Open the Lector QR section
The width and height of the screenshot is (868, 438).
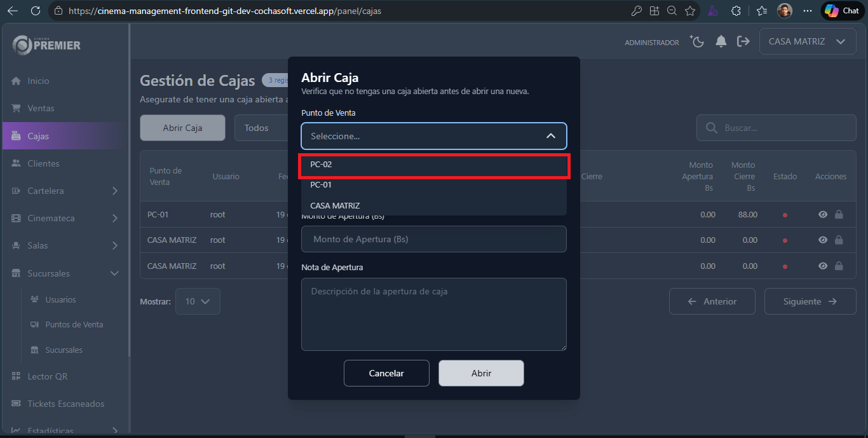[48, 376]
